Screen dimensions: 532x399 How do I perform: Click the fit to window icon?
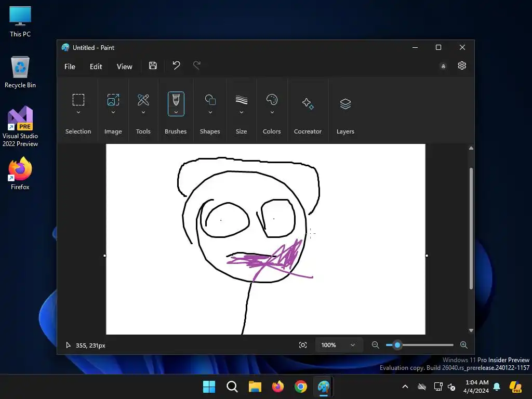303,345
